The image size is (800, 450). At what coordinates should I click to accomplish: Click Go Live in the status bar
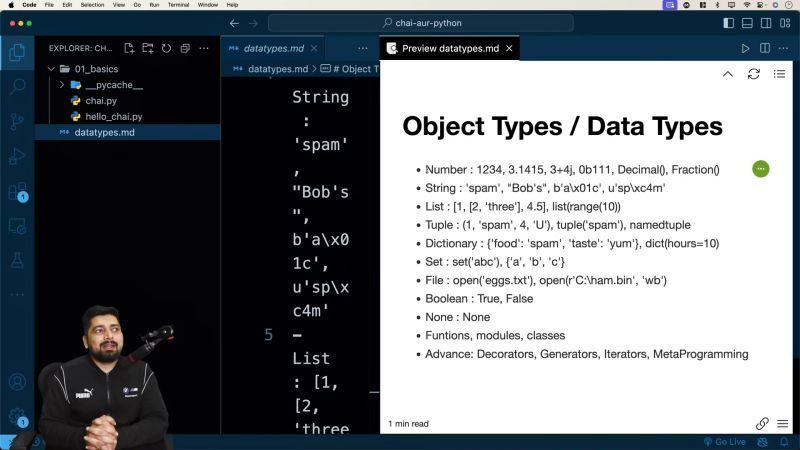point(724,441)
